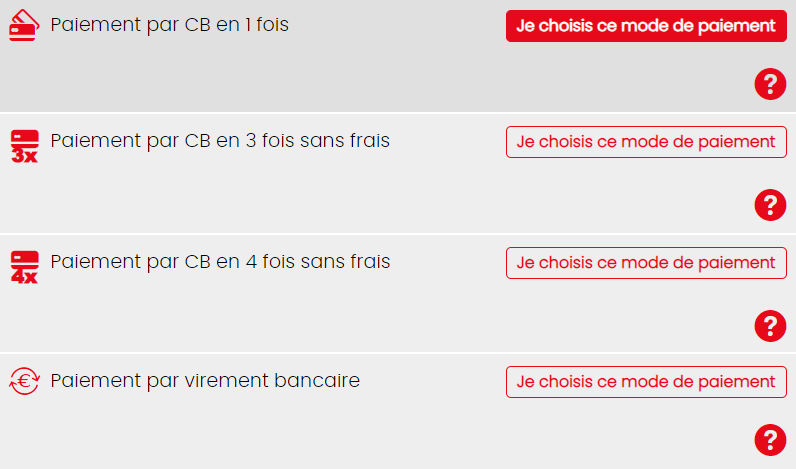This screenshot has height=469, width=796.
Task: Choose the CB en 4 fois payment button
Action: tap(646, 263)
